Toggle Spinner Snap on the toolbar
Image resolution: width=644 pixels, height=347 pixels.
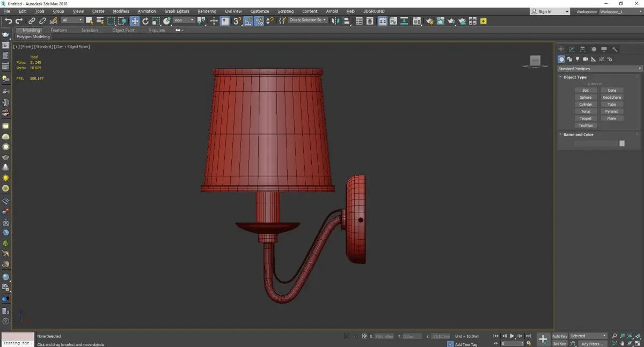[270, 21]
